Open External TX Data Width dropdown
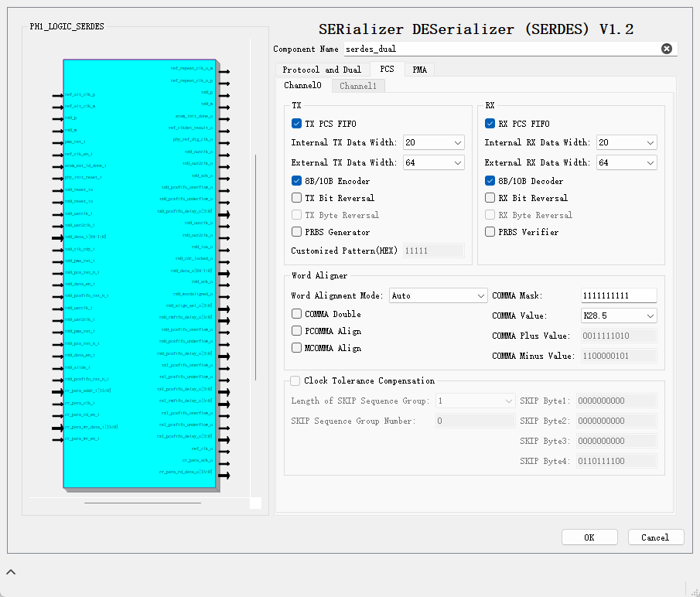The height and width of the screenshot is (597, 700). pyautogui.click(x=433, y=162)
